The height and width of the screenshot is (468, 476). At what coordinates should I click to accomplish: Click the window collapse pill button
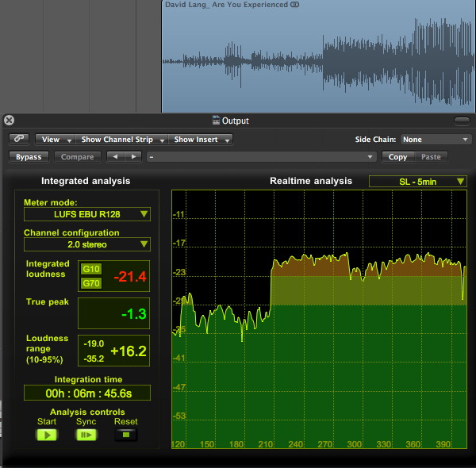(x=462, y=121)
